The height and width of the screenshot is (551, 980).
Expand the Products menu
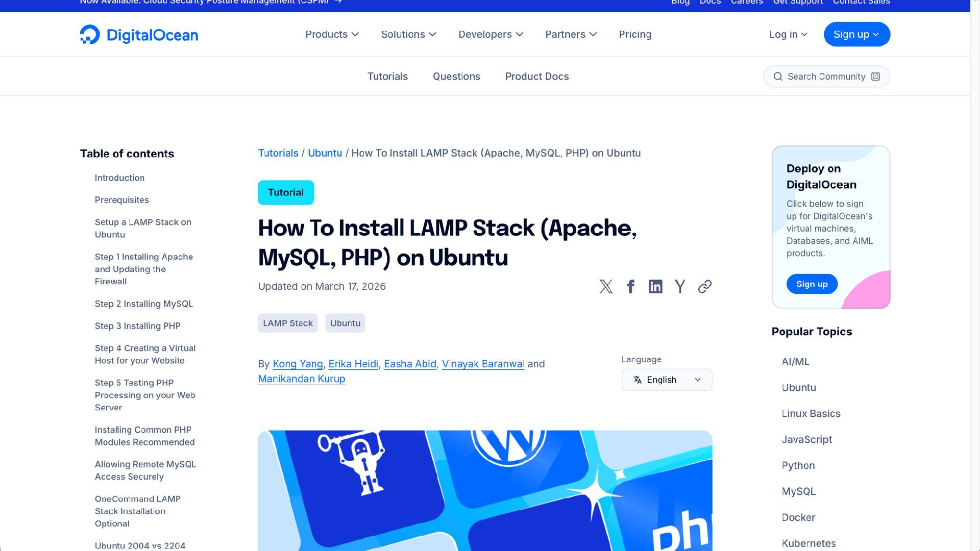(x=332, y=35)
